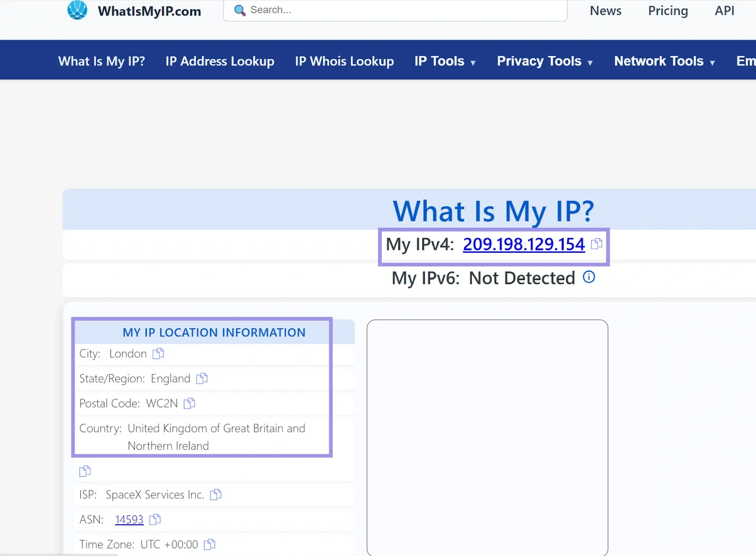Open the Pricing page
This screenshot has height=556, width=756.
pos(668,10)
